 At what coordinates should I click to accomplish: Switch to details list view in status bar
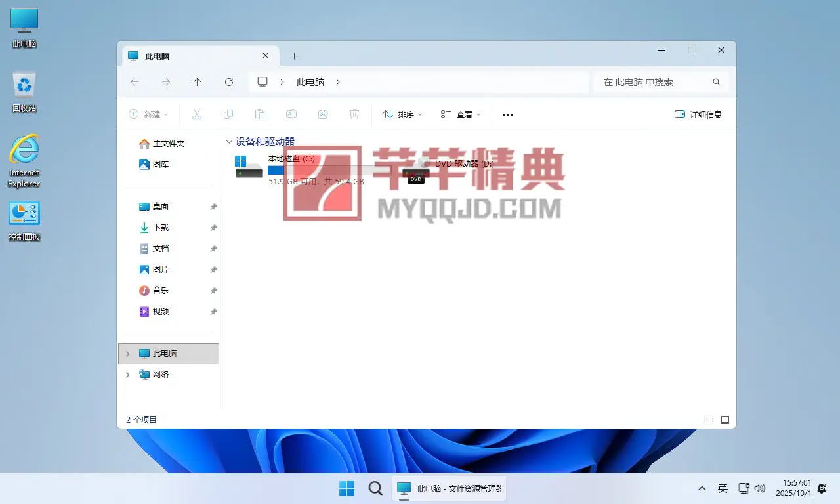pyautogui.click(x=708, y=419)
